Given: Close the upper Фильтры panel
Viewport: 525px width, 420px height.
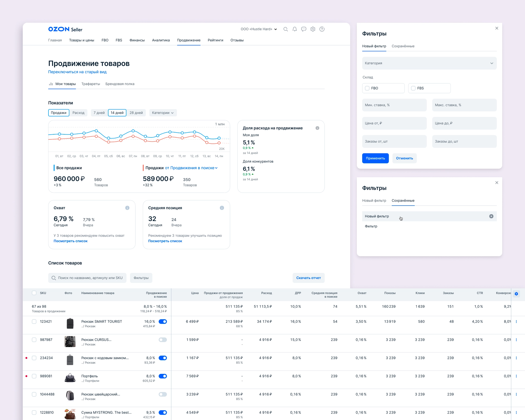Looking at the screenshot, I should (x=497, y=28).
